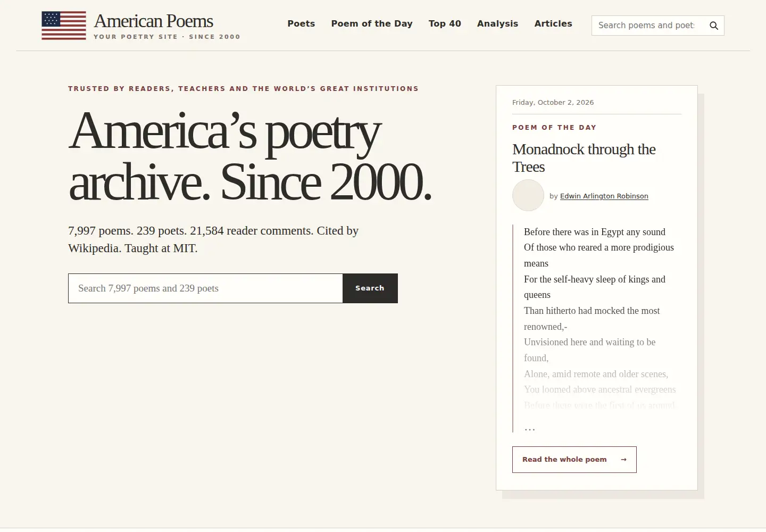Screen dimensions: 766x532
Task: Click line 'You loomed above ancestral evergreens'
Action: pos(600,389)
